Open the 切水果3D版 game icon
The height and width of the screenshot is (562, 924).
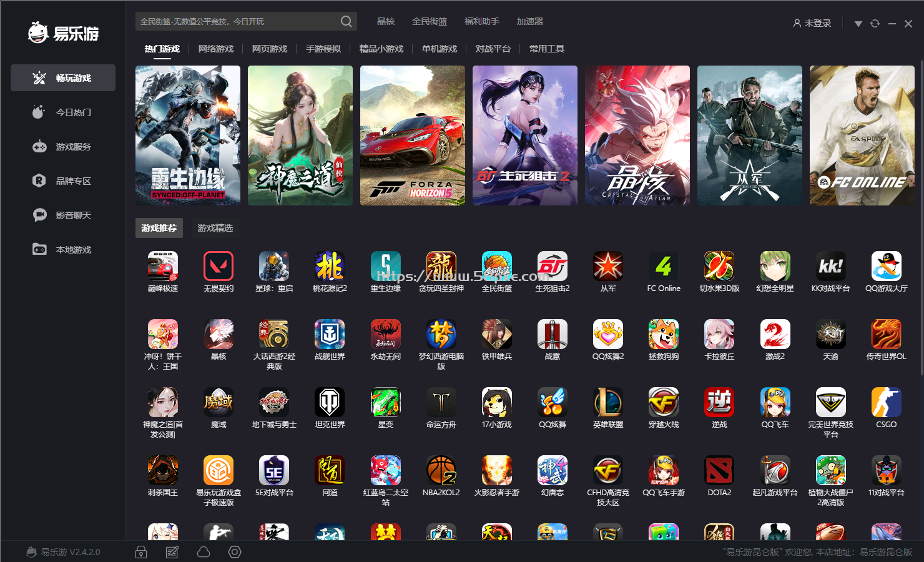coord(719,266)
